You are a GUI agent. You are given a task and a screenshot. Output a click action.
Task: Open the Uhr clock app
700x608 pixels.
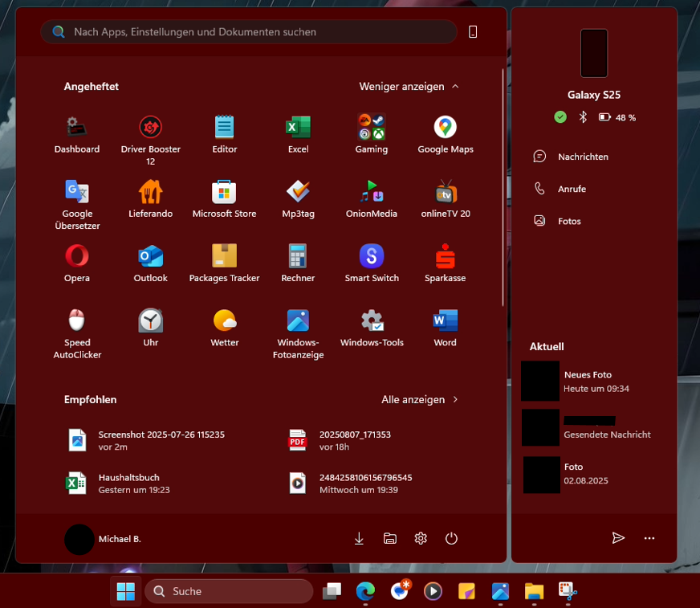tap(150, 328)
